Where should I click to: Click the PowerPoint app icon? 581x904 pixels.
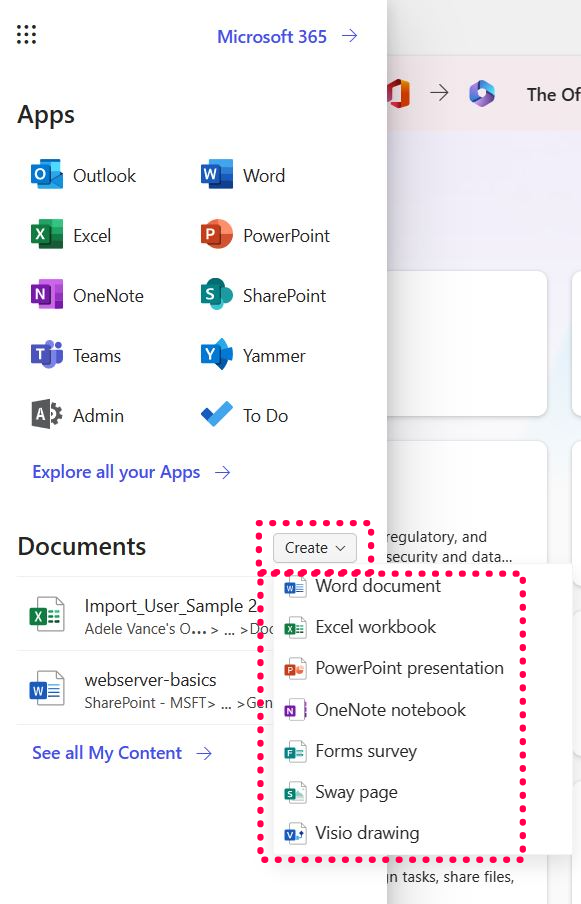(x=217, y=235)
